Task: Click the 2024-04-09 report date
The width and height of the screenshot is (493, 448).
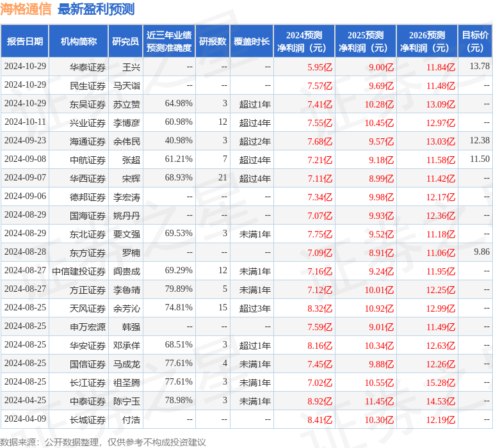Action: (25, 419)
